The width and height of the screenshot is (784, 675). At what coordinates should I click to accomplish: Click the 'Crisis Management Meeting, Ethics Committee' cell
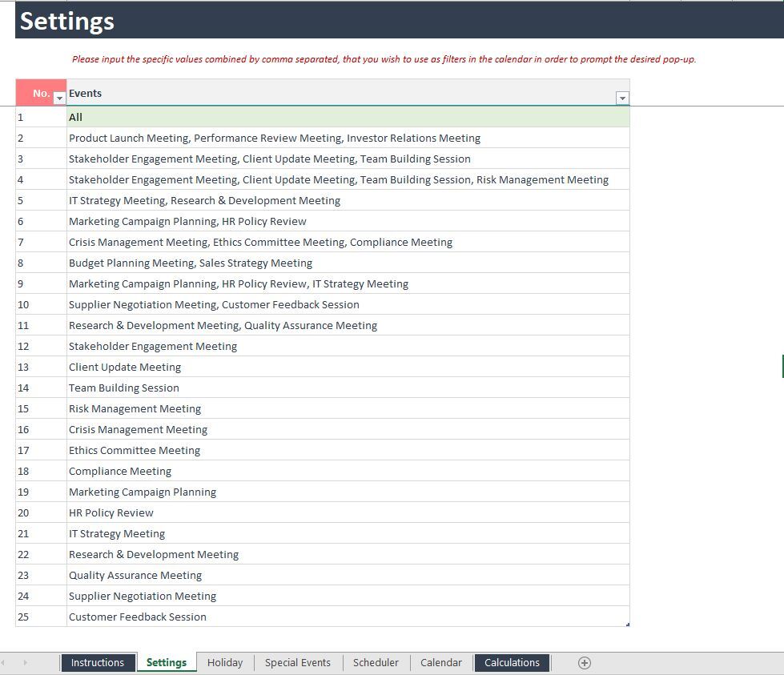(x=348, y=242)
